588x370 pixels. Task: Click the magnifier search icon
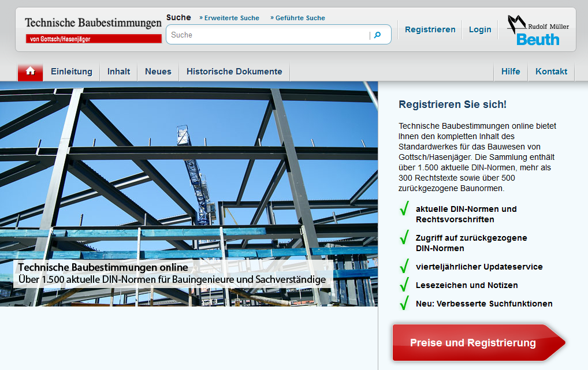[x=378, y=35]
